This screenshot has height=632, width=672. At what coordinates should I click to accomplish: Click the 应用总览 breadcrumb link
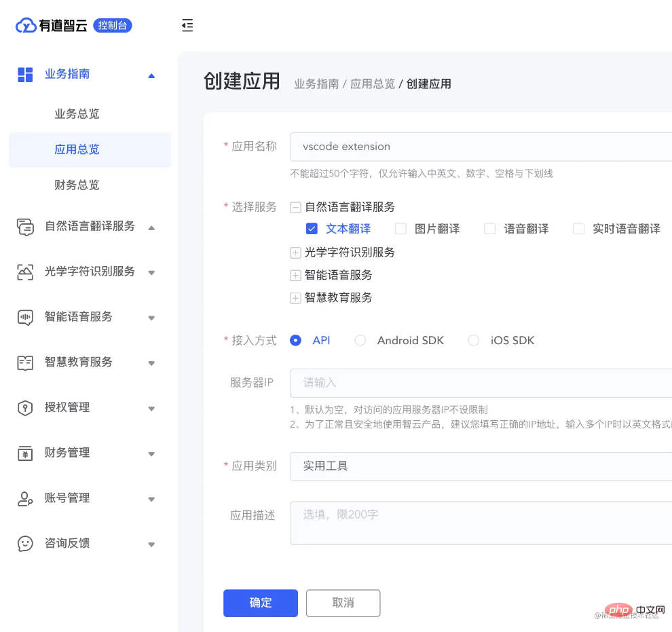pos(372,84)
